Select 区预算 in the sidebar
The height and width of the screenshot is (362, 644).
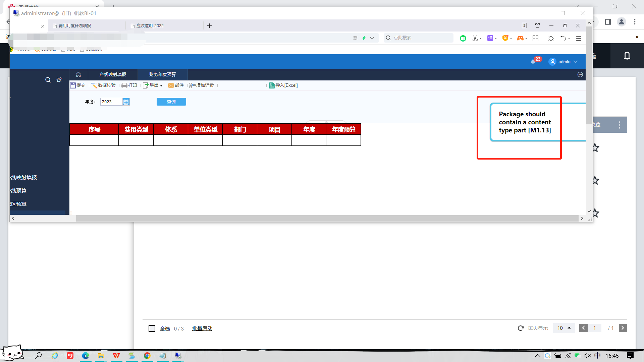pyautogui.click(x=18, y=204)
